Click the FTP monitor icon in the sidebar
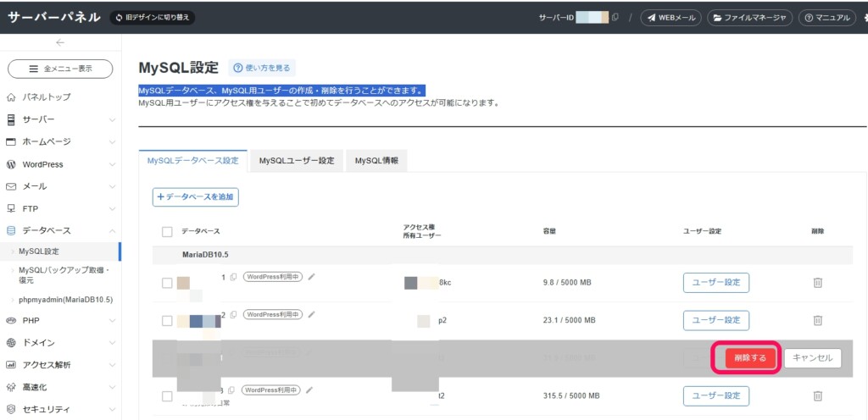The image size is (868, 420). click(10, 209)
